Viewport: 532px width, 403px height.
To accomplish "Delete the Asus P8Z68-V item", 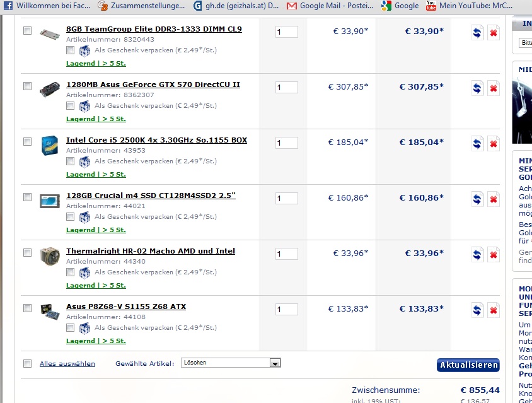I will tap(494, 310).
